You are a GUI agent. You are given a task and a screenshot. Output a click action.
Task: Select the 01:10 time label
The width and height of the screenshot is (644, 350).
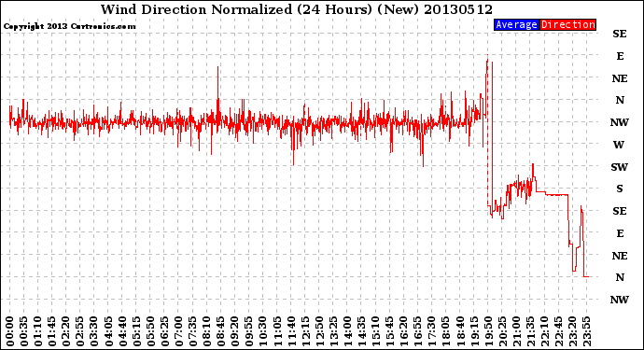click(x=37, y=331)
